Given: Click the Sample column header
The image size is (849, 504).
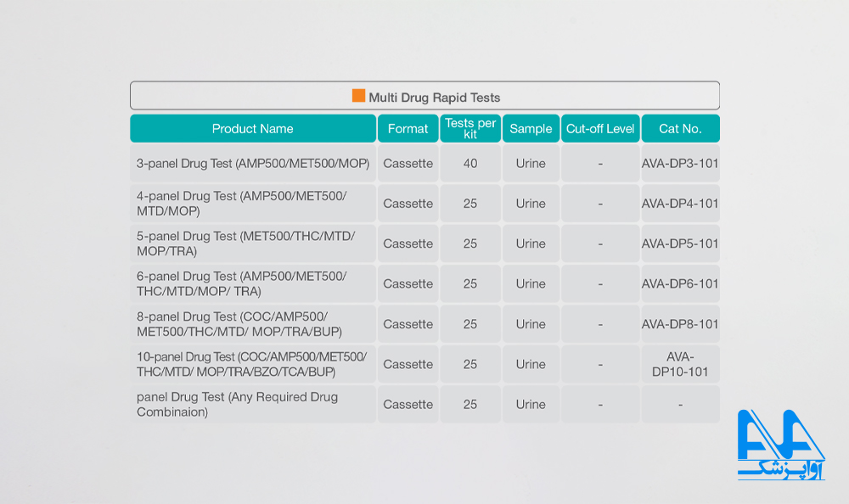Looking at the screenshot, I should pyautogui.click(x=531, y=128).
